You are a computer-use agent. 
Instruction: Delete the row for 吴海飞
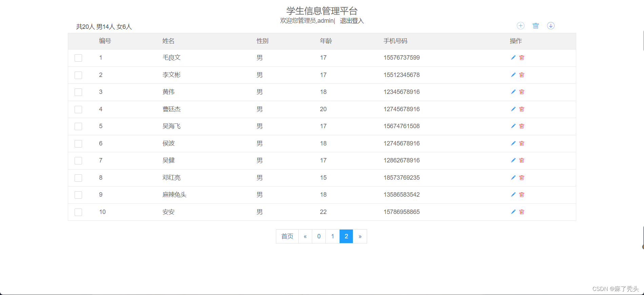[x=522, y=126]
